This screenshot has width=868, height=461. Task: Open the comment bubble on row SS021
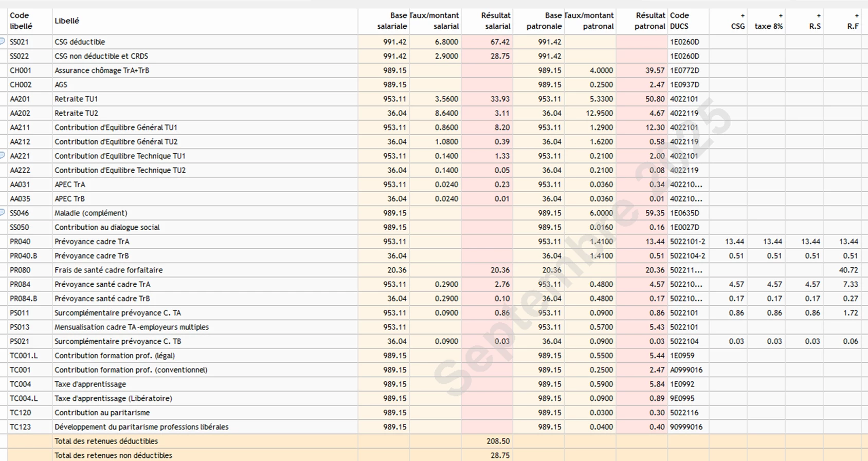[3, 41]
